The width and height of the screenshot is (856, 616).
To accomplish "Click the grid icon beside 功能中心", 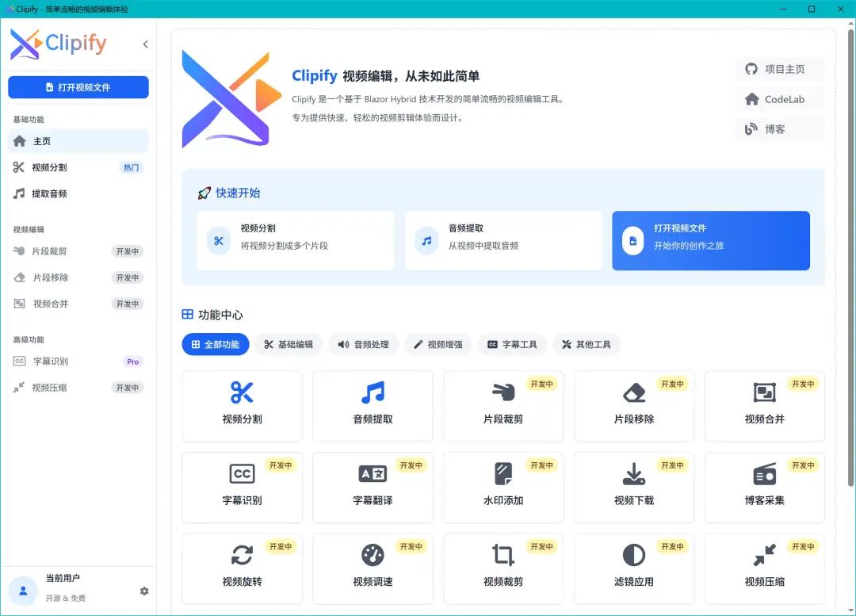I will pos(187,315).
